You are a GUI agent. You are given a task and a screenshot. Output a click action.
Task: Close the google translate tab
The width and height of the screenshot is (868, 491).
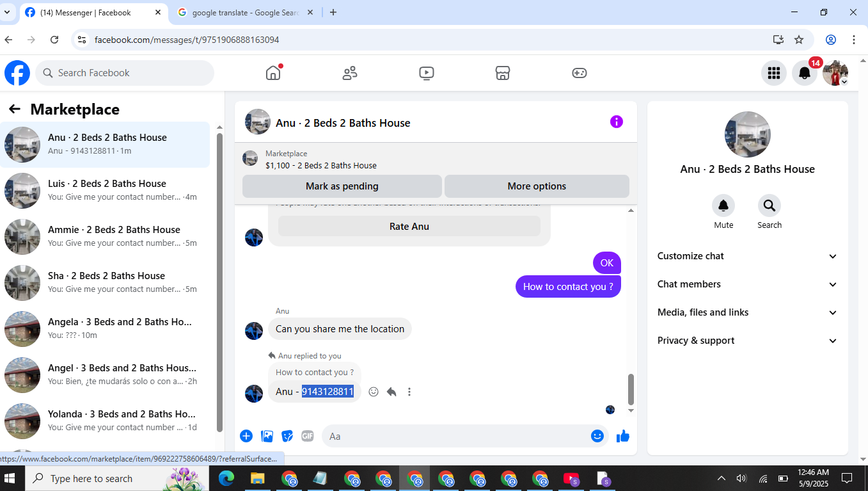click(312, 13)
